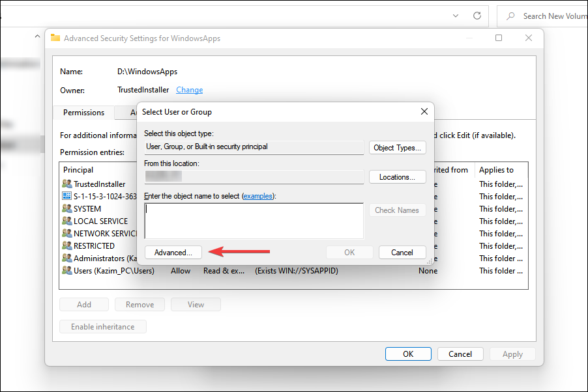This screenshot has height=392, width=588.
Task: Expand the Explorer address bar history dropdown
Action: [455, 16]
